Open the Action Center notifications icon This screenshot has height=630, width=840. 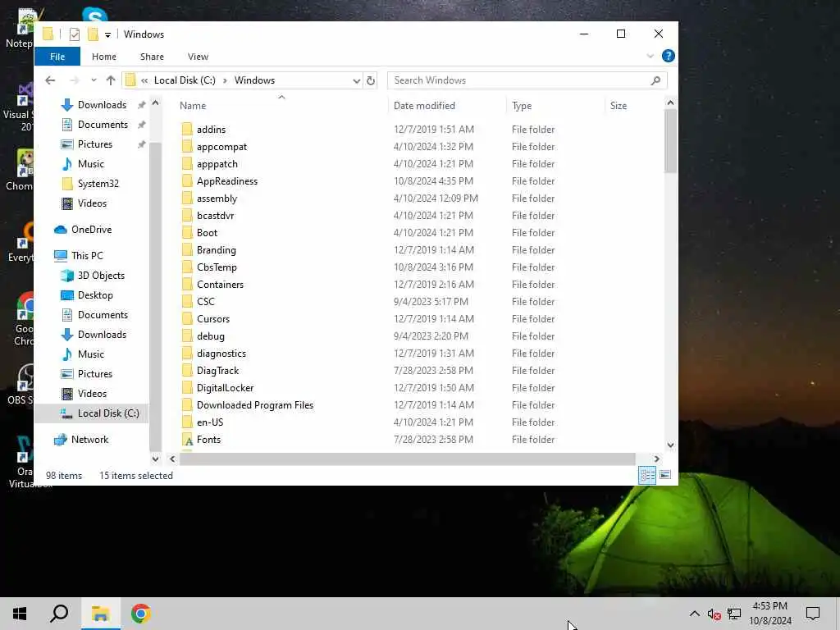coord(813,614)
